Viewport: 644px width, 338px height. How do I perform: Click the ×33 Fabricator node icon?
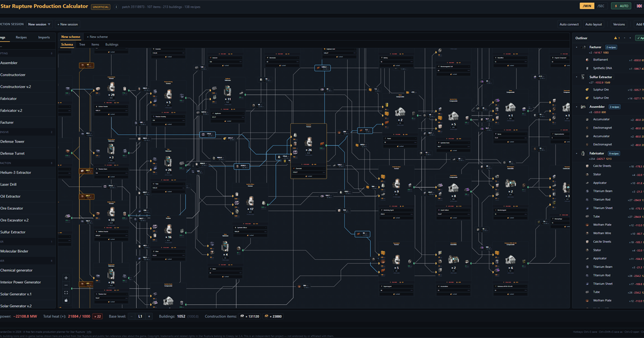pos(111,212)
